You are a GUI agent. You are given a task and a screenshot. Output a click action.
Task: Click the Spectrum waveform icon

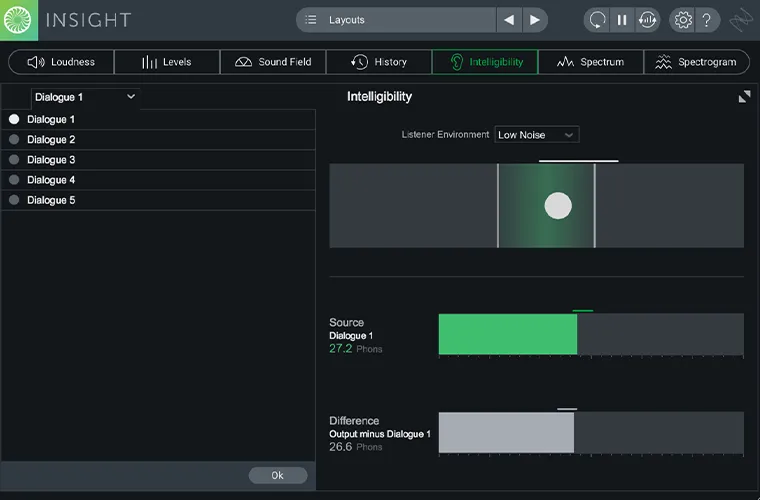[565, 62]
